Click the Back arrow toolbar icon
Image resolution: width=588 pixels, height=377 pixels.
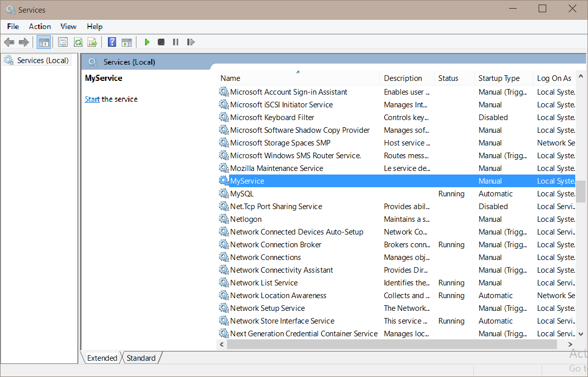pos(9,42)
